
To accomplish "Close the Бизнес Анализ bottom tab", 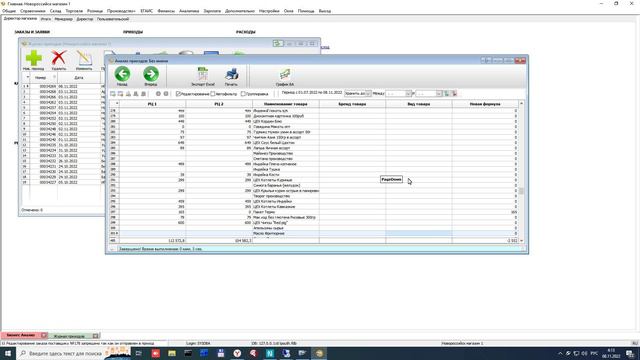I will tap(43, 336).
